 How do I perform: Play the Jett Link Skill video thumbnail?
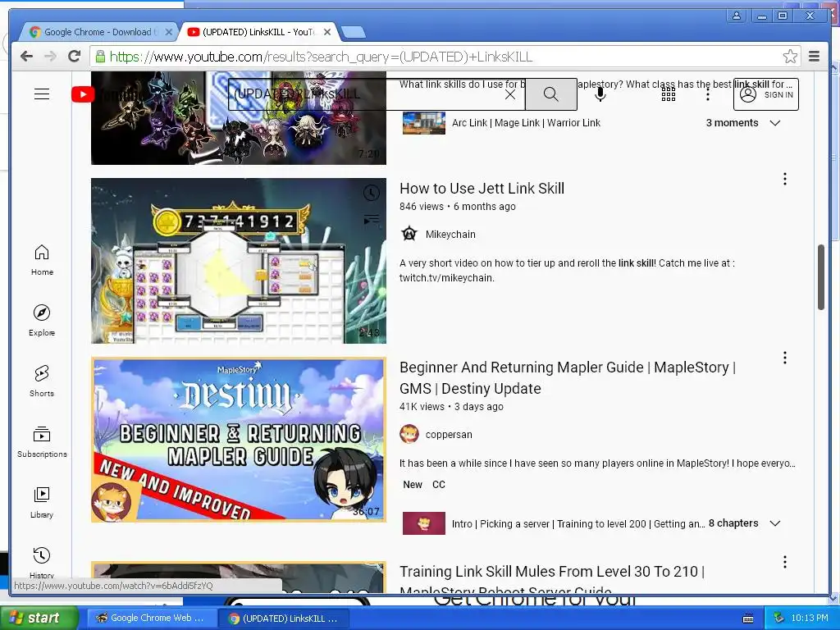239,261
